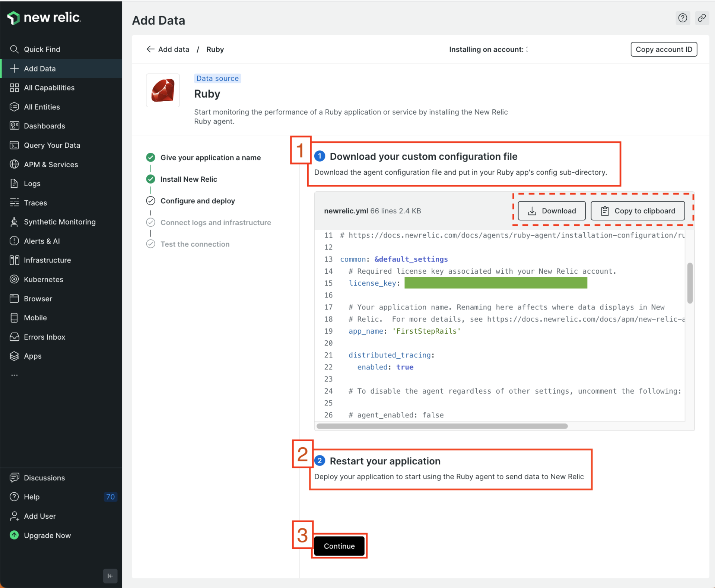
Task: Go to Errors Inbox section
Action: coord(44,337)
